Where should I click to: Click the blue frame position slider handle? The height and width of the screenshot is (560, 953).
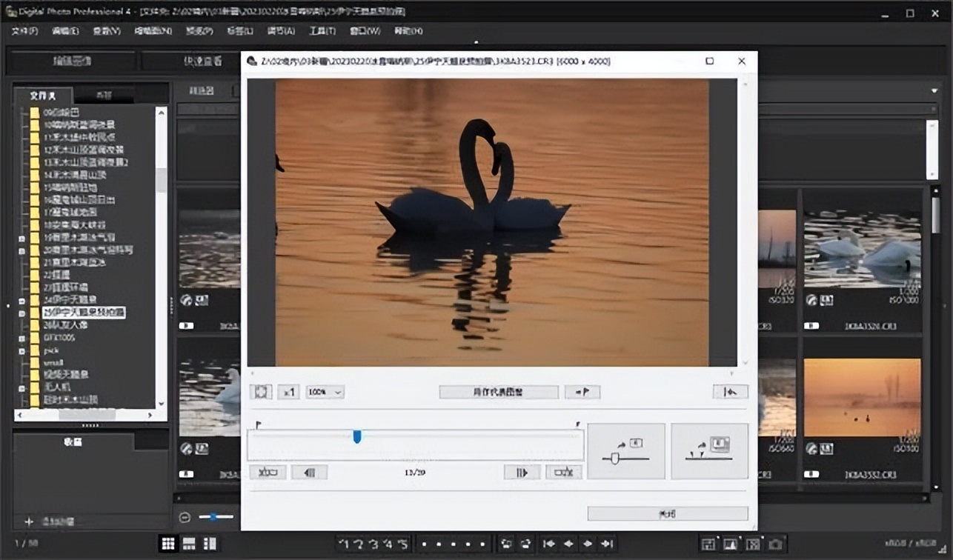(357, 437)
